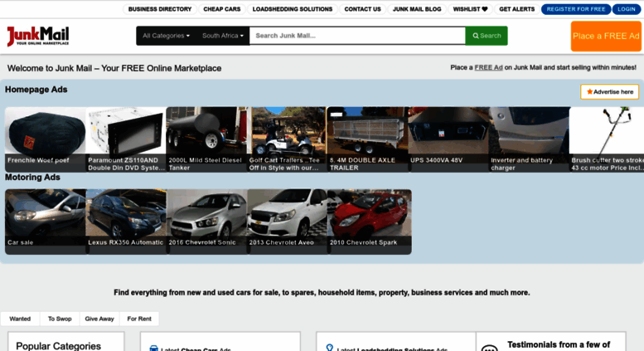Open the Wishlist with heart icon
The image size is (644, 351).
pos(470,9)
